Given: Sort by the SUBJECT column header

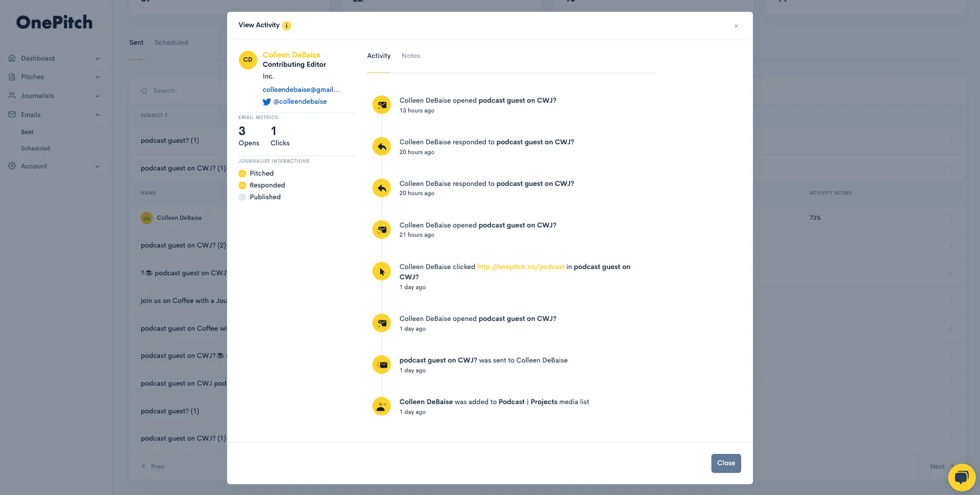Looking at the screenshot, I should point(154,116).
